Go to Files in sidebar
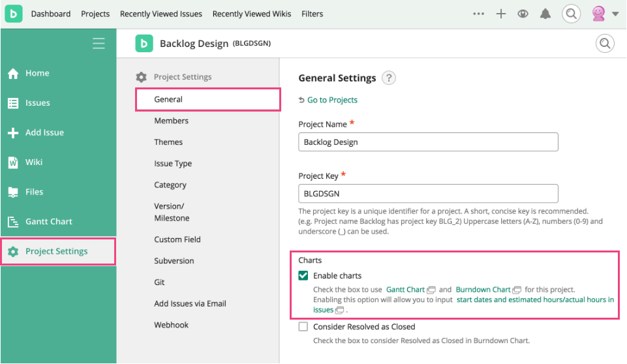Image resolution: width=627 pixels, height=364 pixels. 34,192
